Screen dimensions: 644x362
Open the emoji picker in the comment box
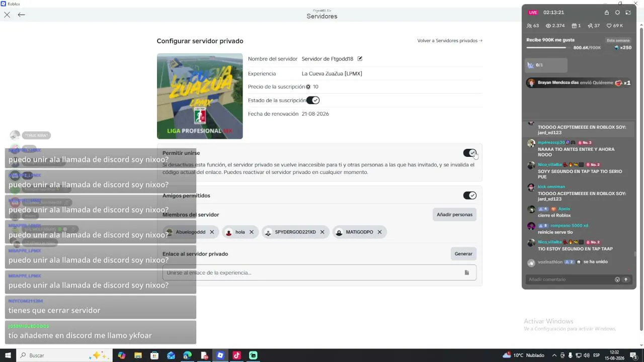point(617,280)
